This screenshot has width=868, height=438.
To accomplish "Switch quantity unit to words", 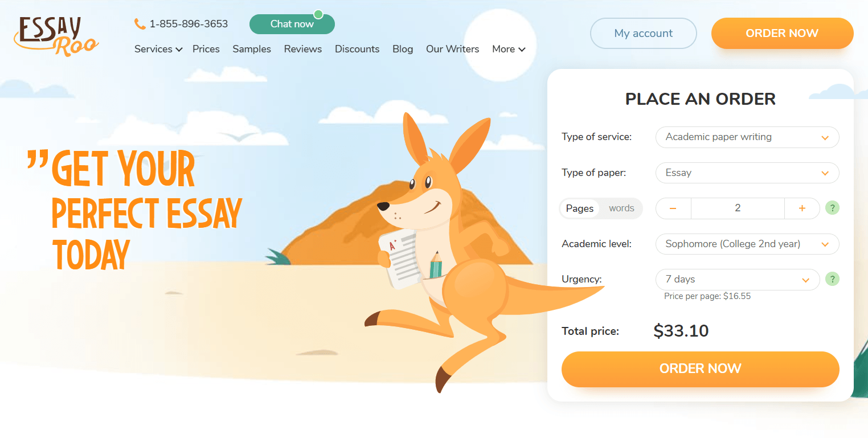I will (621, 208).
